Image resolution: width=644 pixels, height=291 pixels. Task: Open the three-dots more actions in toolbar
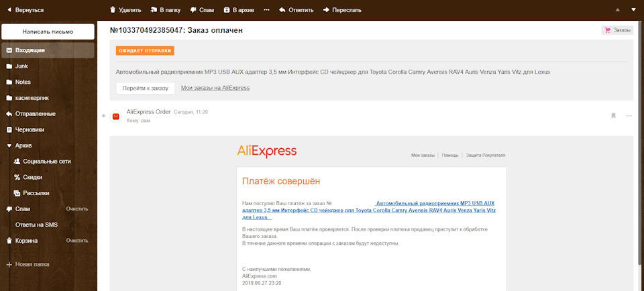pyautogui.click(x=266, y=10)
